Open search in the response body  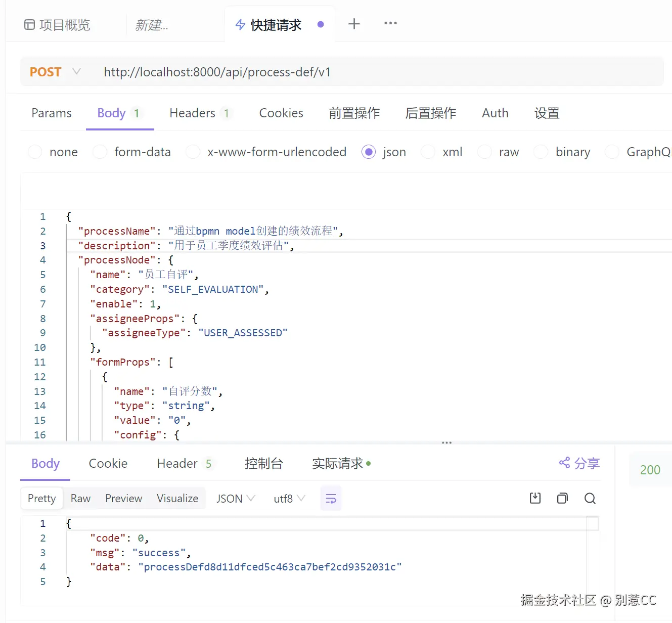(590, 499)
